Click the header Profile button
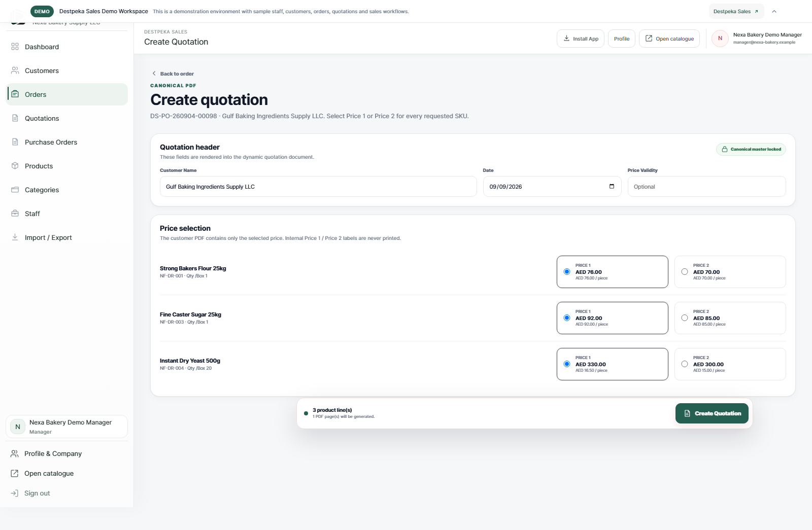The width and height of the screenshot is (812, 530). click(x=621, y=39)
